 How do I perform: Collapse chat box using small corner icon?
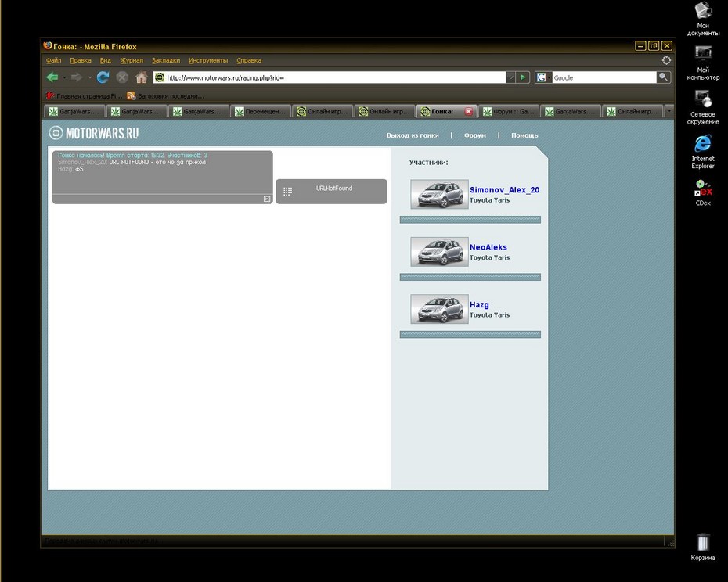pyautogui.click(x=267, y=199)
